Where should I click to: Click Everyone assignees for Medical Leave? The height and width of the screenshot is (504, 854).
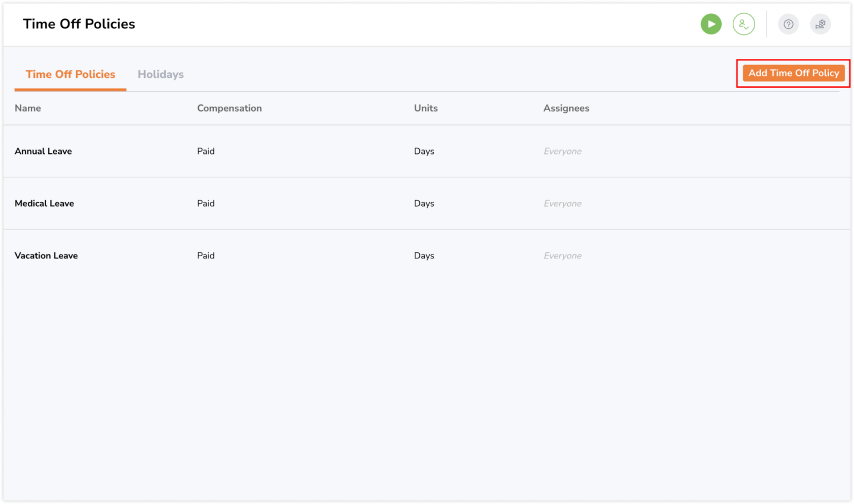(562, 203)
